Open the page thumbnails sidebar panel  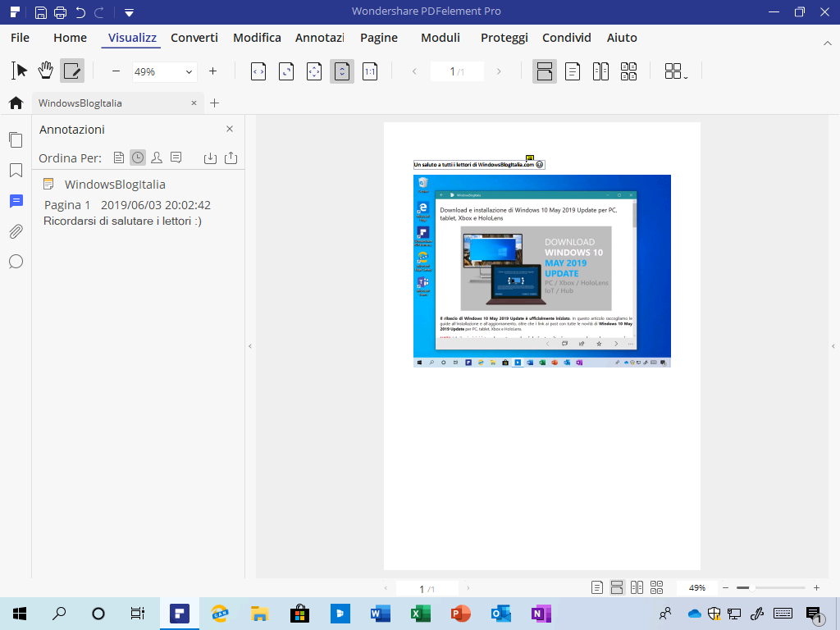(x=16, y=139)
